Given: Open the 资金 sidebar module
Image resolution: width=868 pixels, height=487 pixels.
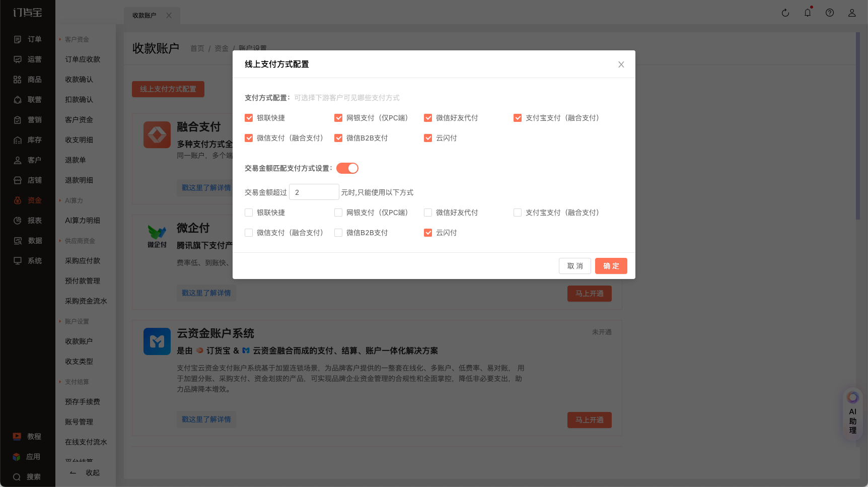Looking at the screenshot, I should pos(28,200).
